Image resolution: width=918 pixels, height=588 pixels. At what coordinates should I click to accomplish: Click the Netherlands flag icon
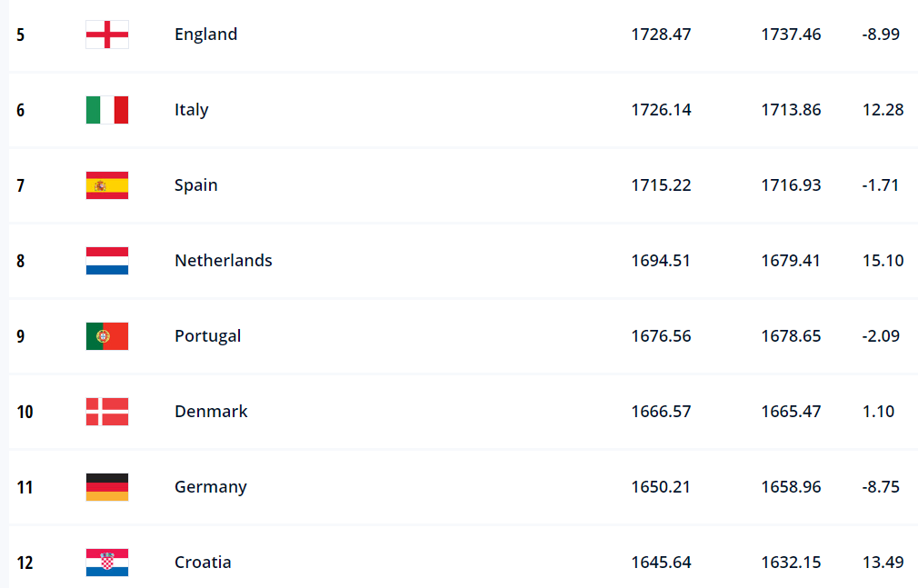tap(107, 261)
